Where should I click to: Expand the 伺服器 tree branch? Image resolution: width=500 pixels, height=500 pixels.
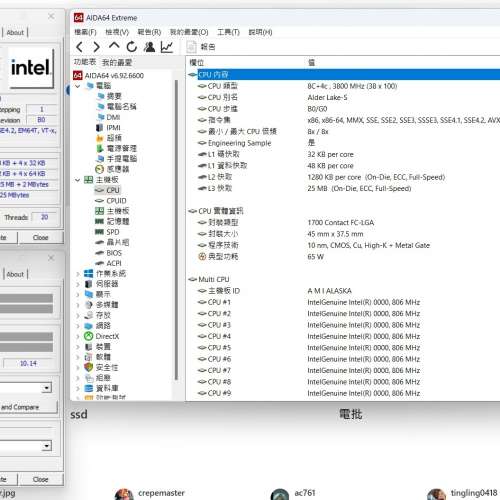point(78,284)
